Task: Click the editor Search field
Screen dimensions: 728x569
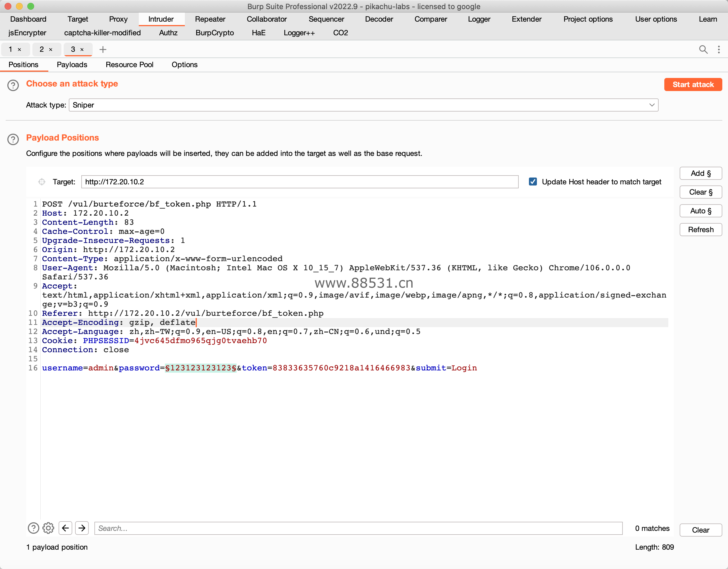Action: click(x=358, y=528)
